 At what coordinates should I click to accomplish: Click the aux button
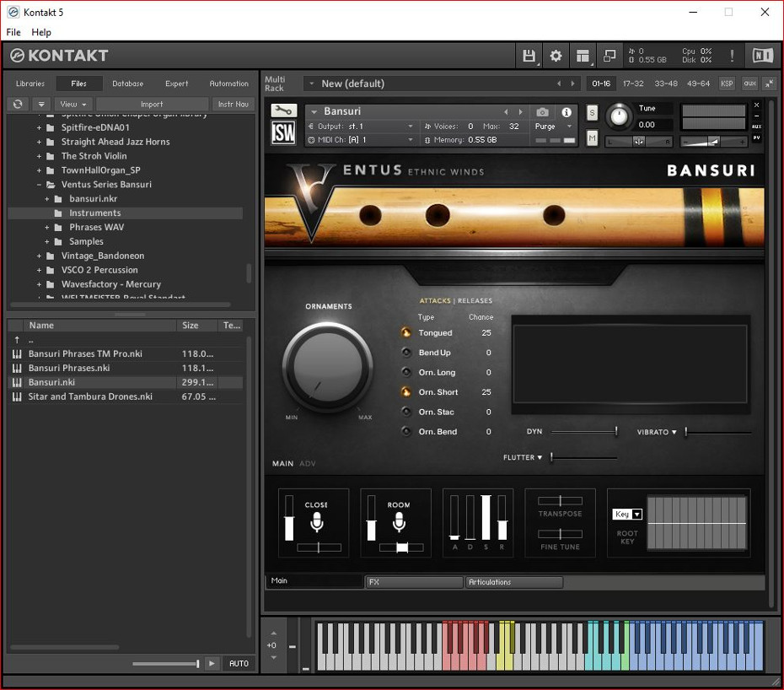(x=749, y=84)
